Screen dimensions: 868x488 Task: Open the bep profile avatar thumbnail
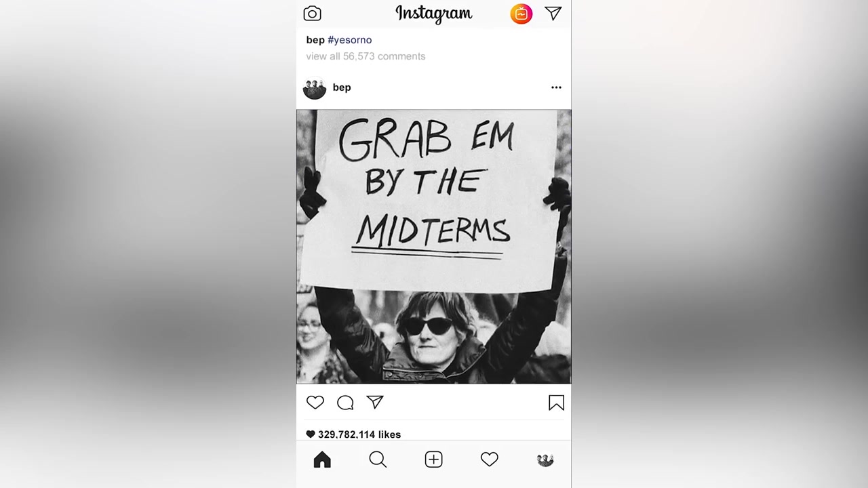tap(315, 89)
